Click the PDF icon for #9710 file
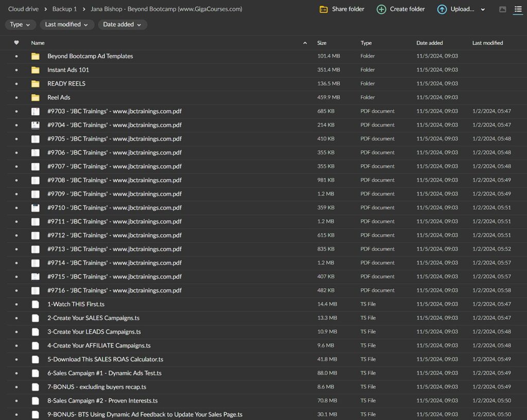The width and height of the screenshot is (527, 420). [35, 208]
